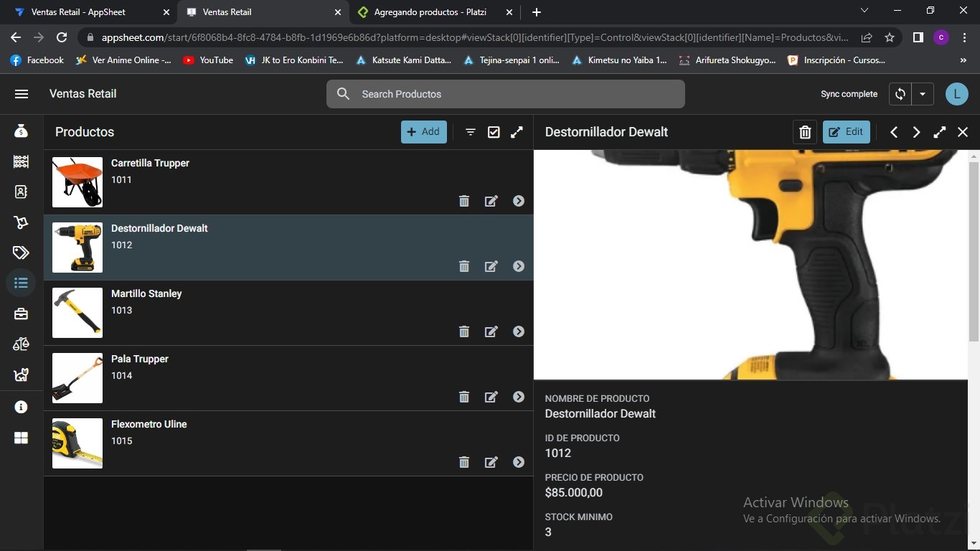This screenshot has width=980, height=551.
Task: Open the Ver Anime Online bookmark
Action: click(x=123, y=60)
